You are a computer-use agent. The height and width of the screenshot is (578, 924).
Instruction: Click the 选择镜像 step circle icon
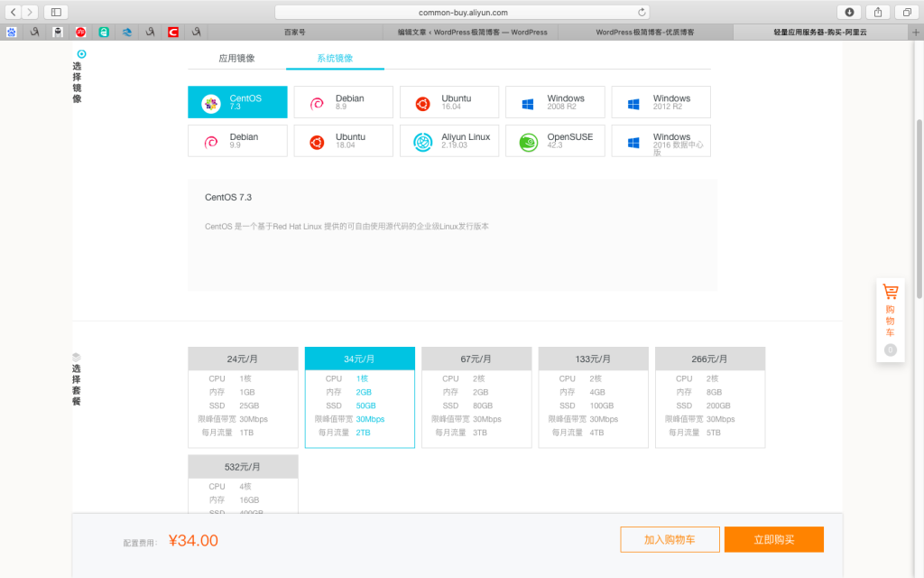pyautogui.click(x=81, y=53)
